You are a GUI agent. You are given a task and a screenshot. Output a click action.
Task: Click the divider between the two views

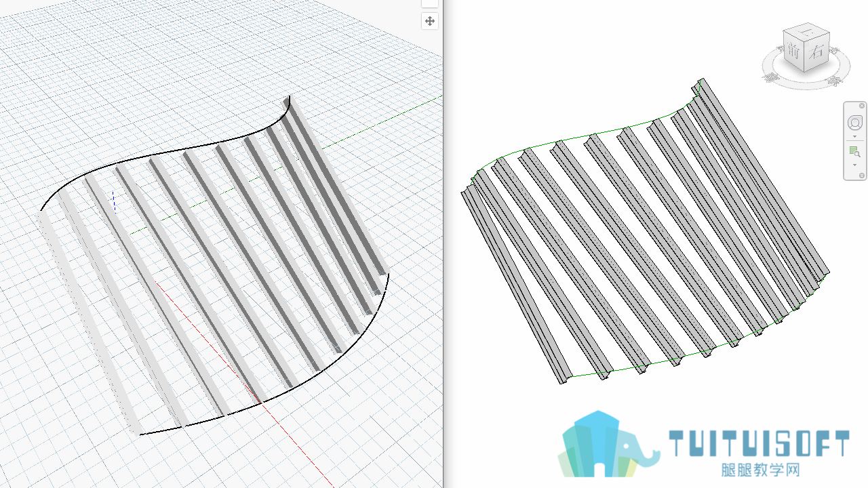click(443, 244)
